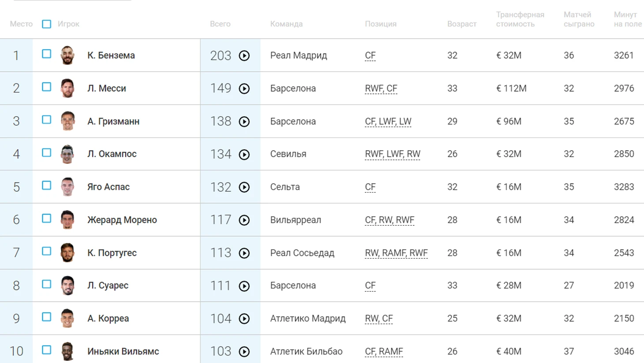Open player page for К. Бензема

point(111,56)
